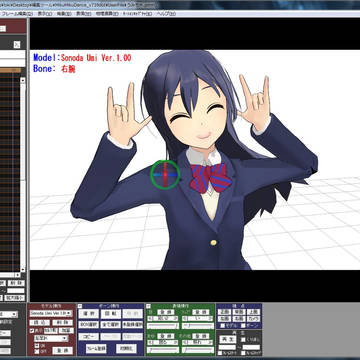Screen dimensions: 360x360
Task: Toggle the モデル checkbox in the view panel
Action: [223, 326]
